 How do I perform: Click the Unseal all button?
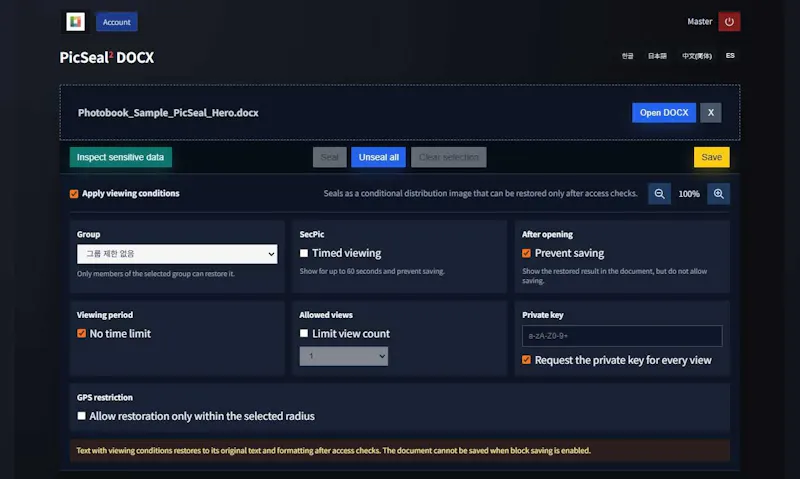[x=379, y=157]
